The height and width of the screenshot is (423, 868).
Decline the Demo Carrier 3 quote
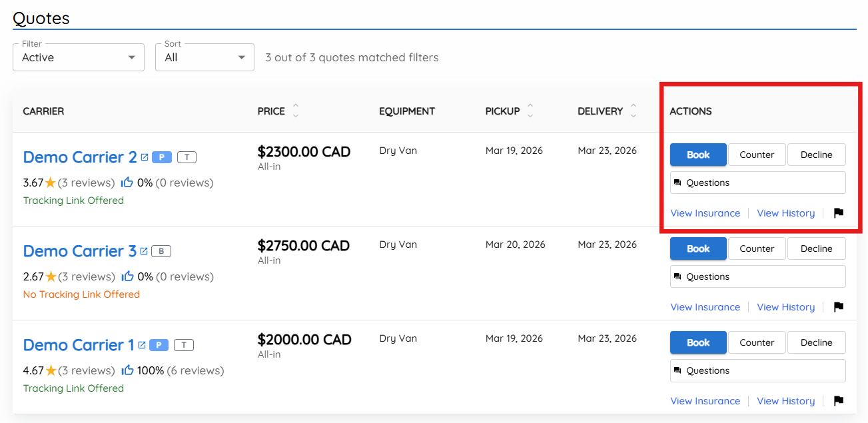tap(817, 248)
